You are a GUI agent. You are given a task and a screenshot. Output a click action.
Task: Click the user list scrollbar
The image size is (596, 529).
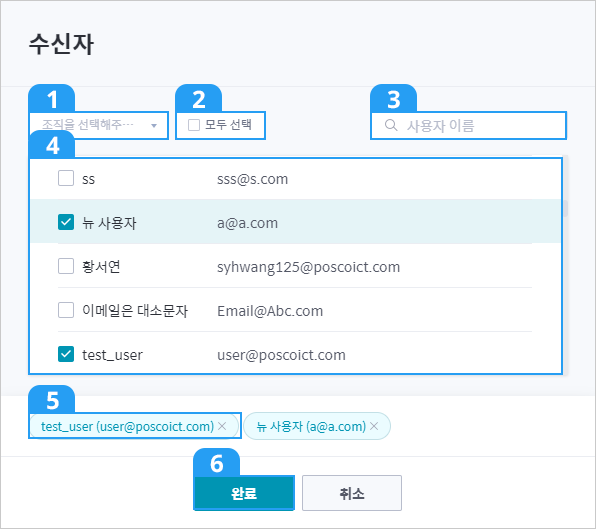click(566, 209)
